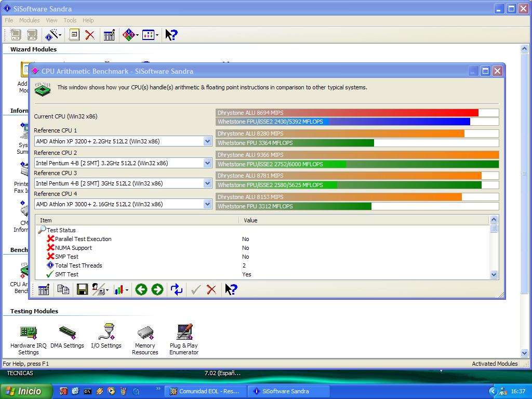
Task: Select the SMT Test row
Action: 263,274
